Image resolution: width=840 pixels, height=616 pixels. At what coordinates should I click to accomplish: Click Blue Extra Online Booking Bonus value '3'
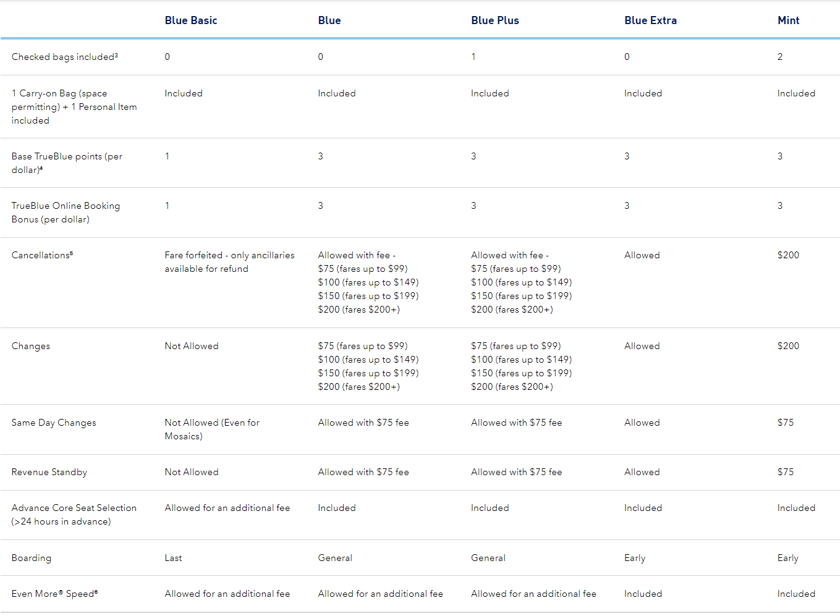tap(627, 206)
